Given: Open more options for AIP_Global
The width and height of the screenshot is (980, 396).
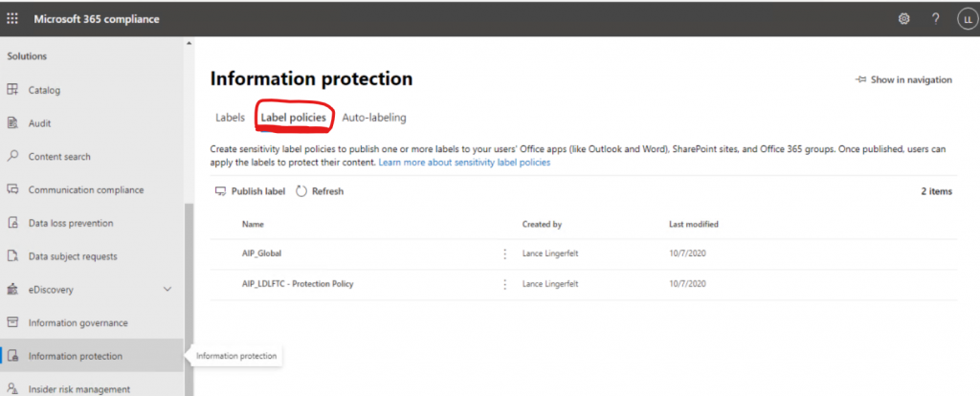Looking at the screenshot, I should pyautogui.click(x=505, y=254).
